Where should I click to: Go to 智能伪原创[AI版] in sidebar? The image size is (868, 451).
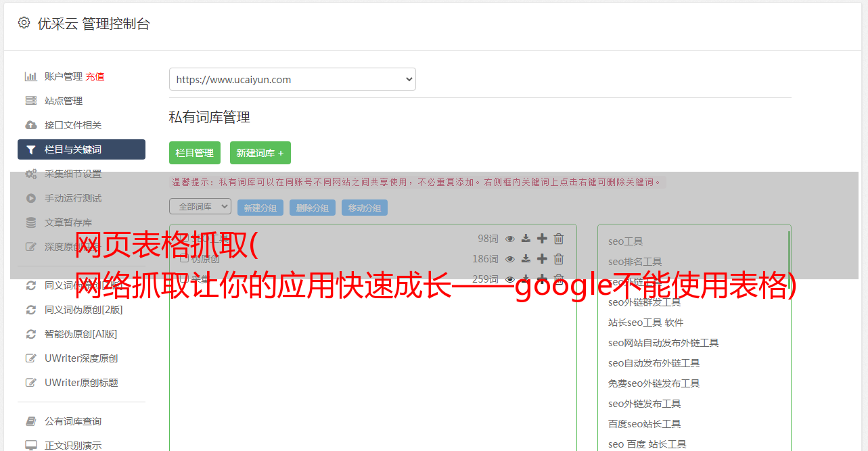81,334
